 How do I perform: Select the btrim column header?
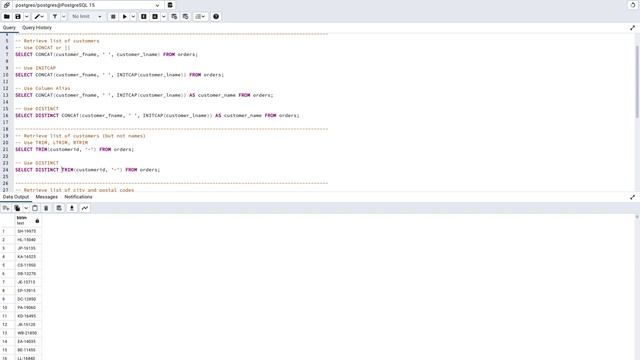coord(28,220)
